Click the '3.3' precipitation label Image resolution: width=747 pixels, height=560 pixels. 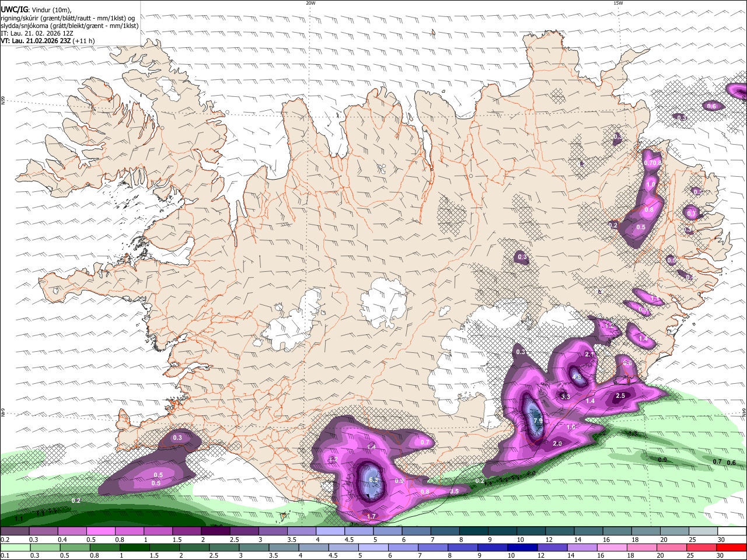565,397
